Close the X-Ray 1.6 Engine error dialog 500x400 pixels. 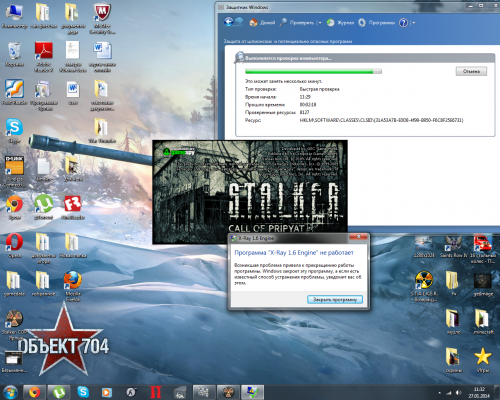358,237
